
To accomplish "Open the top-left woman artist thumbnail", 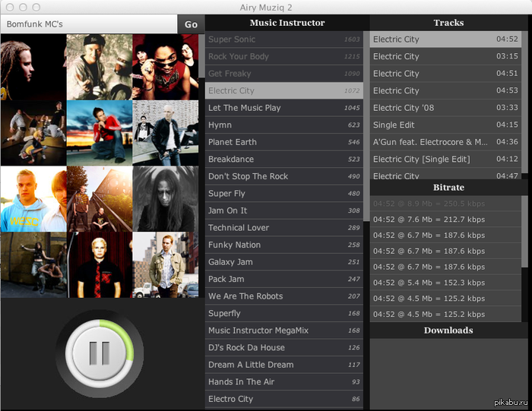I will 33,67.
